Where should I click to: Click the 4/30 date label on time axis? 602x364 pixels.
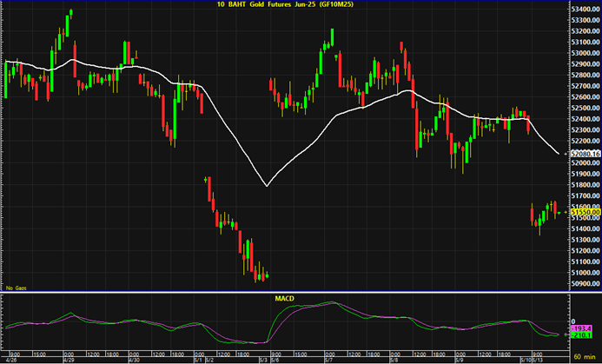coord(134,358)
